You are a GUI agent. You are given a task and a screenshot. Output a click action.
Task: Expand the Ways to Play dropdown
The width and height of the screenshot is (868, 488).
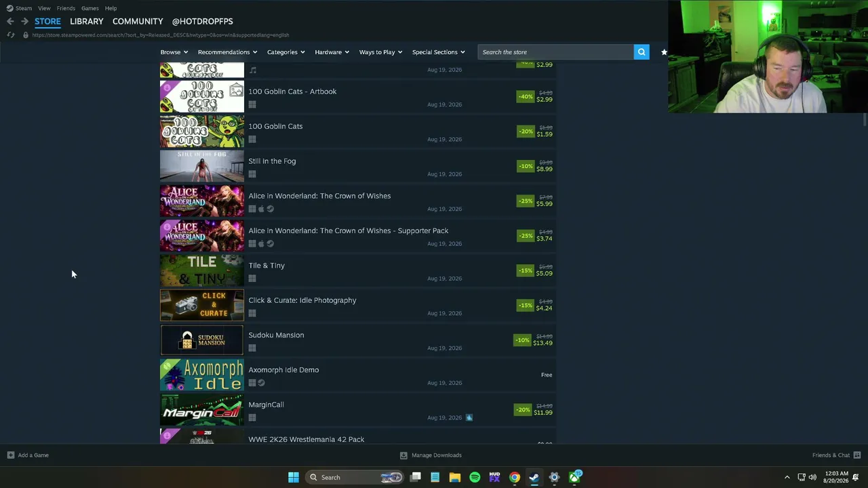coord(380,52)
